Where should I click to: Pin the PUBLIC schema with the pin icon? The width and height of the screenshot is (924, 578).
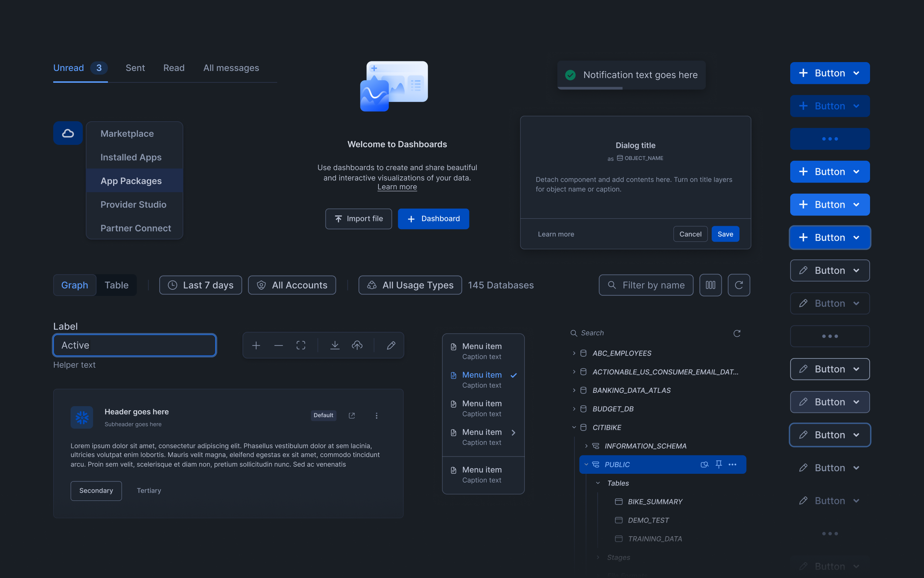(x=719, y=464)
